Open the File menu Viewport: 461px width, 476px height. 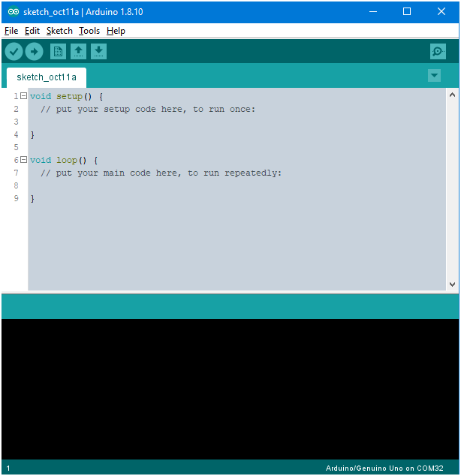point(11,31)
